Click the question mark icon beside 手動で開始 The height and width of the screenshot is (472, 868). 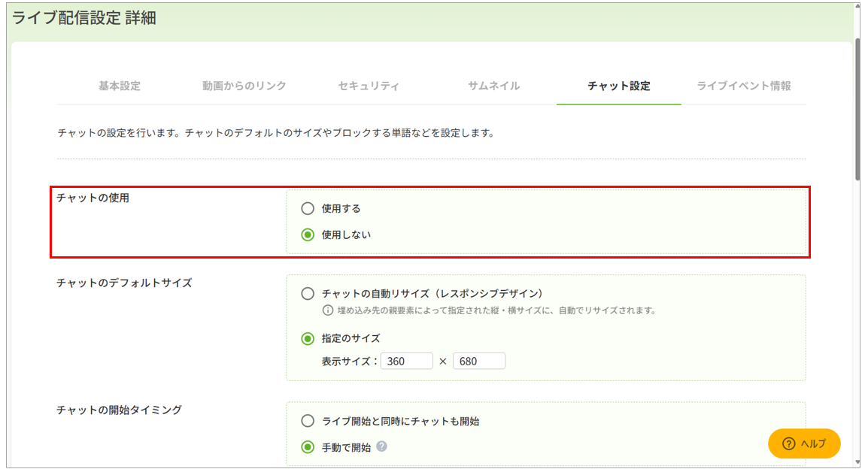(x=382, y=447)
